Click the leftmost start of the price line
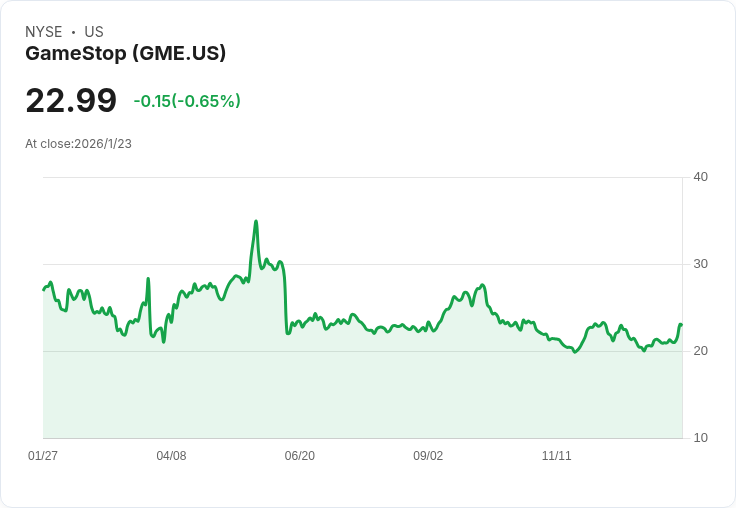736x508 pixels. [44, 289]
